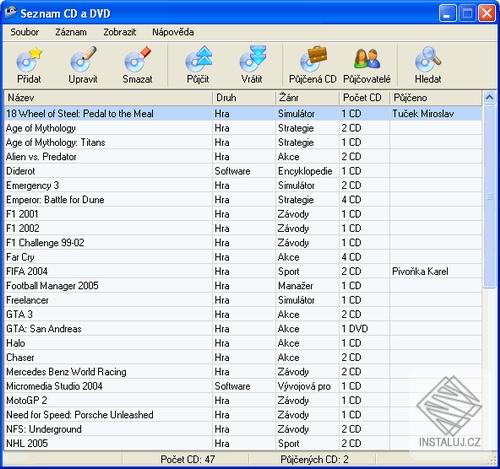Select the Diderot row

click(243, 171)
